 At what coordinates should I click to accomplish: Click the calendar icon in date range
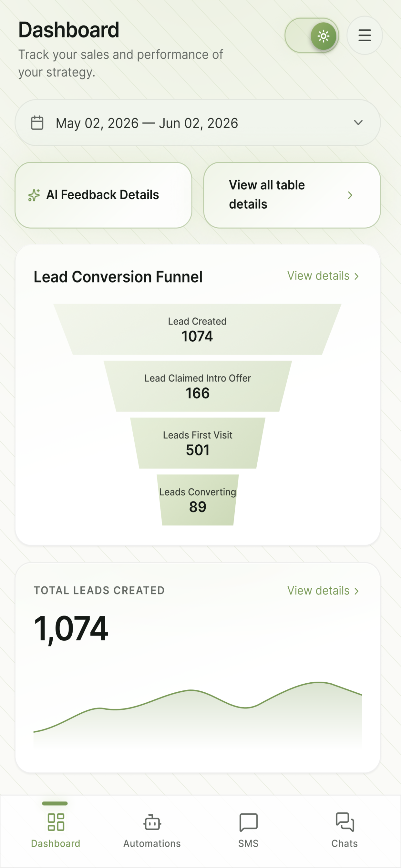click(37, 123)
